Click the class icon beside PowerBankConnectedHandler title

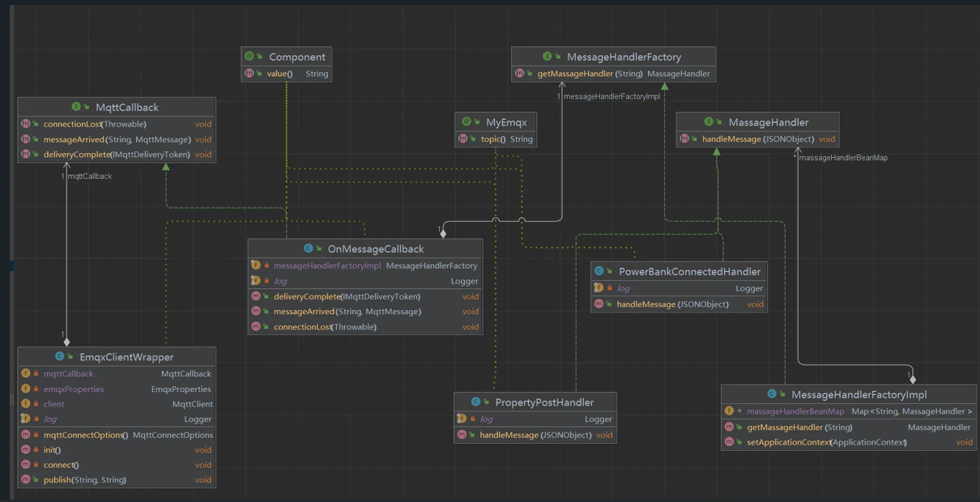(x=599, y=271)
